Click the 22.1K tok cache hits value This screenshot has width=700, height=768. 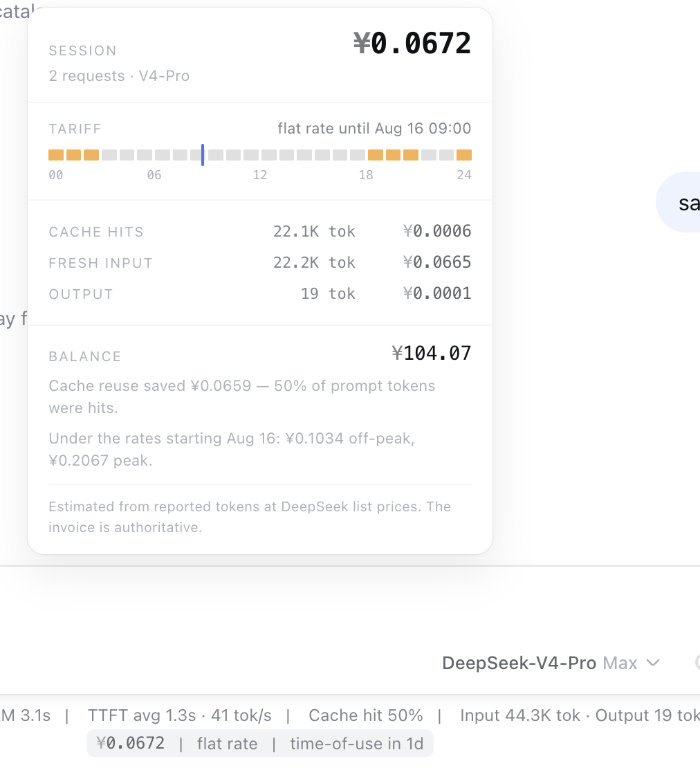(314, 231)
